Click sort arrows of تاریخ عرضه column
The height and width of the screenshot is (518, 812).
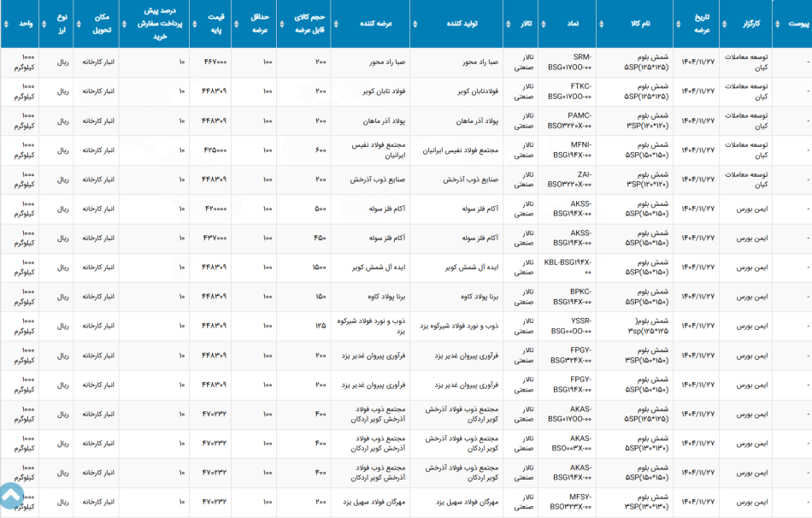point(678,24)
